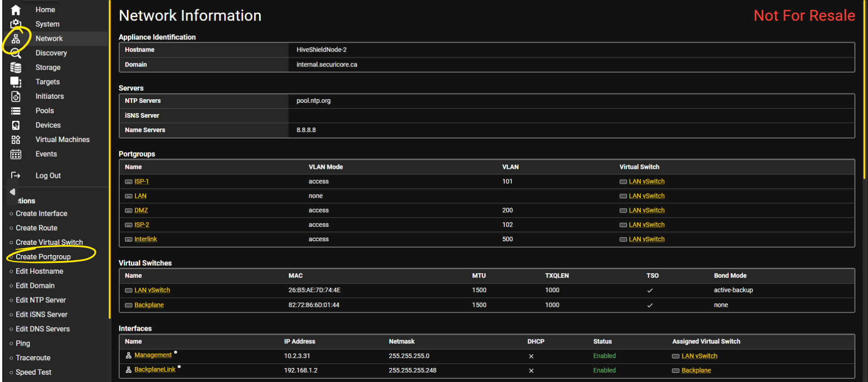
Task: Click the Create Virtual Switch action
Action: tap(49, 242)
